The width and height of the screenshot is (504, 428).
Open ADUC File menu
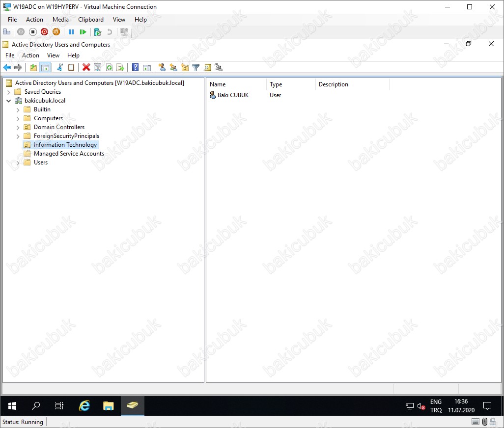pyautogui.click(x=10, y=55)
